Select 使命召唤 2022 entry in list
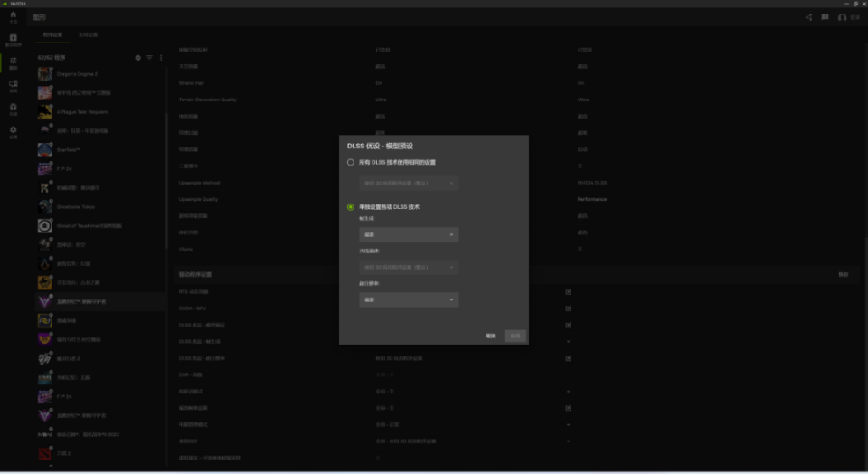The image size is (868, 474). tap(100, 435)
